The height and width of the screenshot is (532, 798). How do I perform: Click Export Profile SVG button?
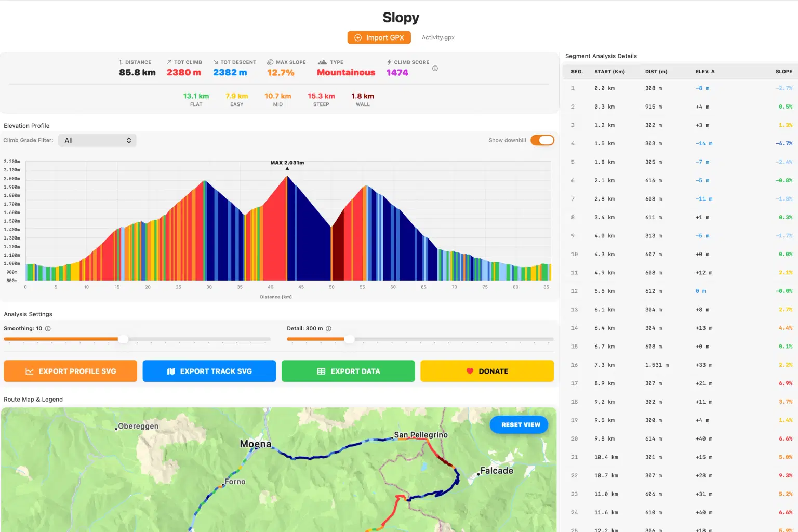coord(71,371)
